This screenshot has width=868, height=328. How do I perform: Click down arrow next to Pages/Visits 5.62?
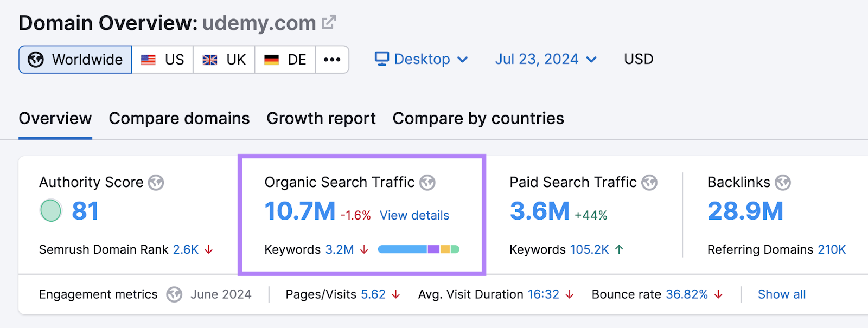tap(396, 294)
